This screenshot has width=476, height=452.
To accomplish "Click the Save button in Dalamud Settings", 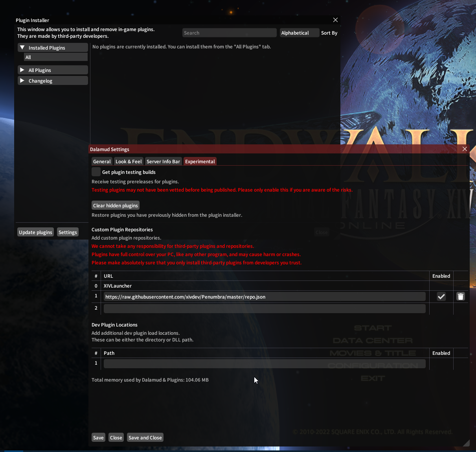I will [x=98, y=437].
